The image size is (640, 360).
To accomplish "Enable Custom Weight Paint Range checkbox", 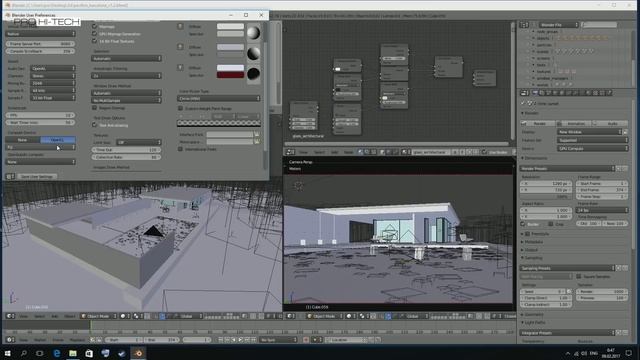I will 180,109.
